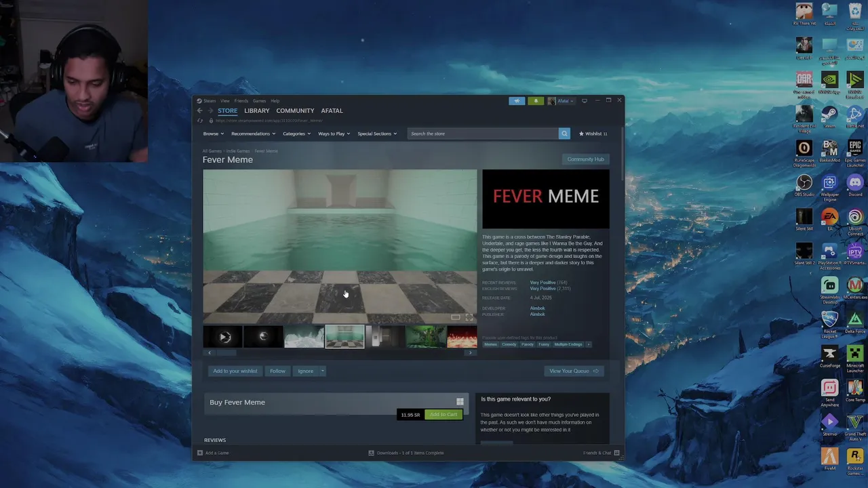Switch to the LIBRARY tab
Viewport: 868px width, 488px height.
[x=257, y=110]
